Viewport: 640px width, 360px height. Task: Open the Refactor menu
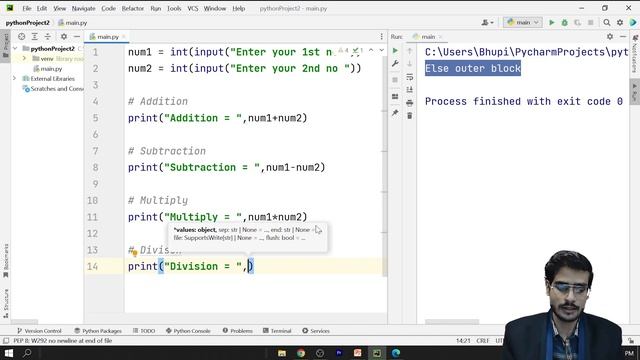pyautogui.click(x=133, y=8)
